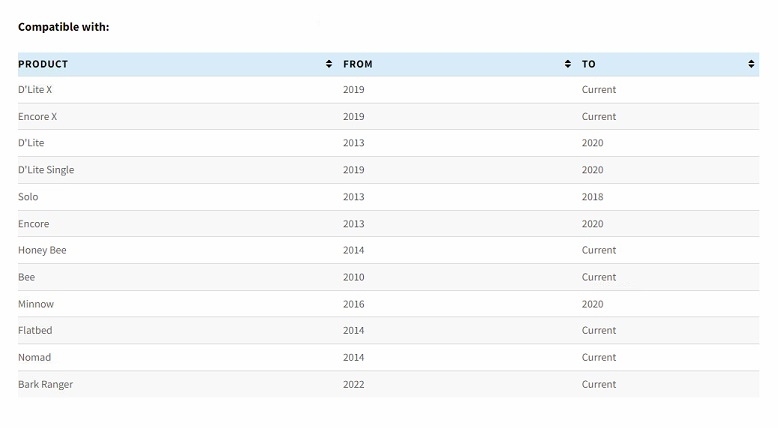Click the 2016 start year for Minnow
The height and width of the screenshot is (428, 778).
pos(354,304)
